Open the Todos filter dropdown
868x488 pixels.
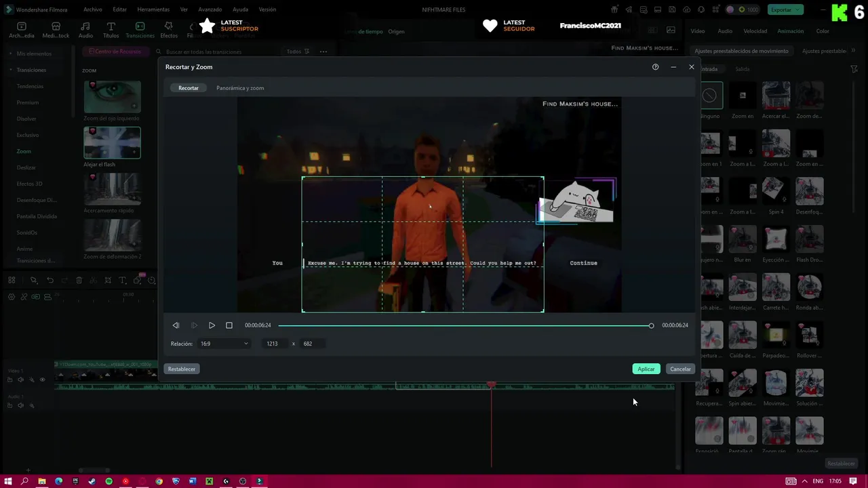298,52
